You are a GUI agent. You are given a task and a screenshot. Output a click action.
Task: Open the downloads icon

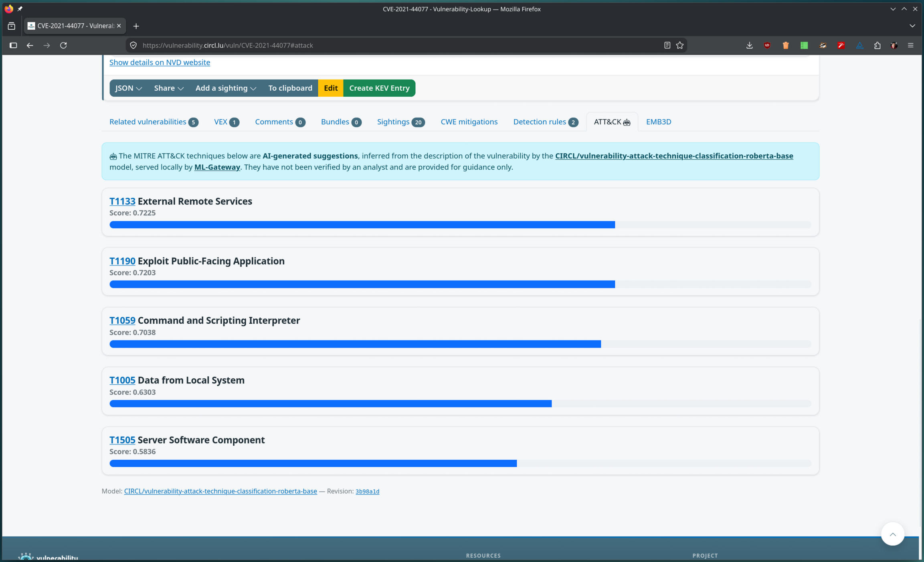[x=749, y=45]
